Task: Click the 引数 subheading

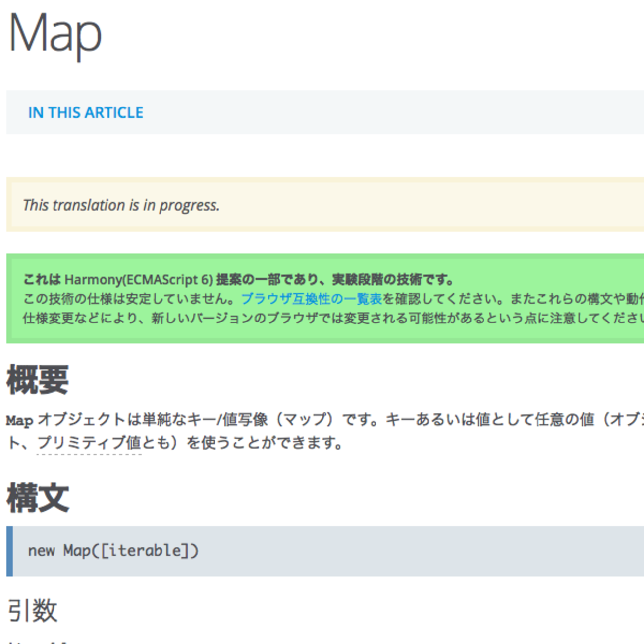Action: click(33, 610)
